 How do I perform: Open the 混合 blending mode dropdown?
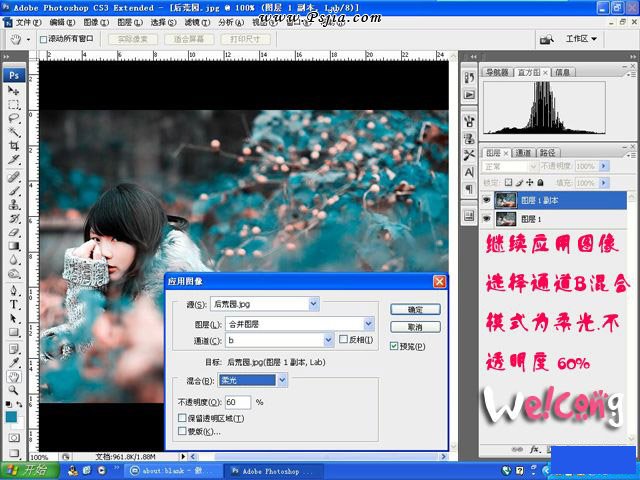pyautogui.click(x=282, y=380)
